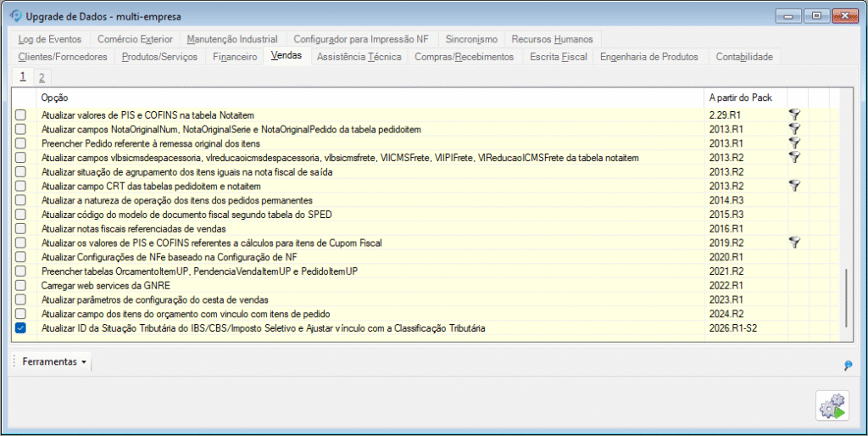This screenshot has width=868, height=436.
Task: Click the Opção column header
Action: 55,98
